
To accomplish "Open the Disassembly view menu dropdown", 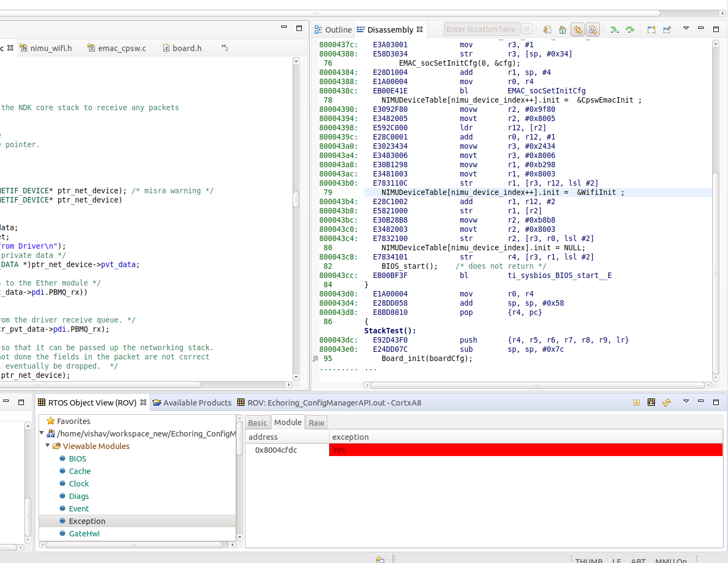I will (686, 28).
